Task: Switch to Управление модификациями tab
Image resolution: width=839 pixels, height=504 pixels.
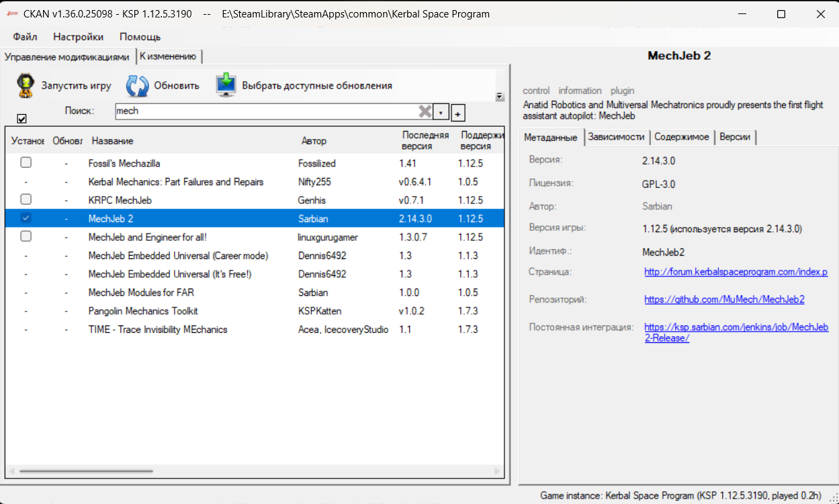Action: (x=67, y=57)
